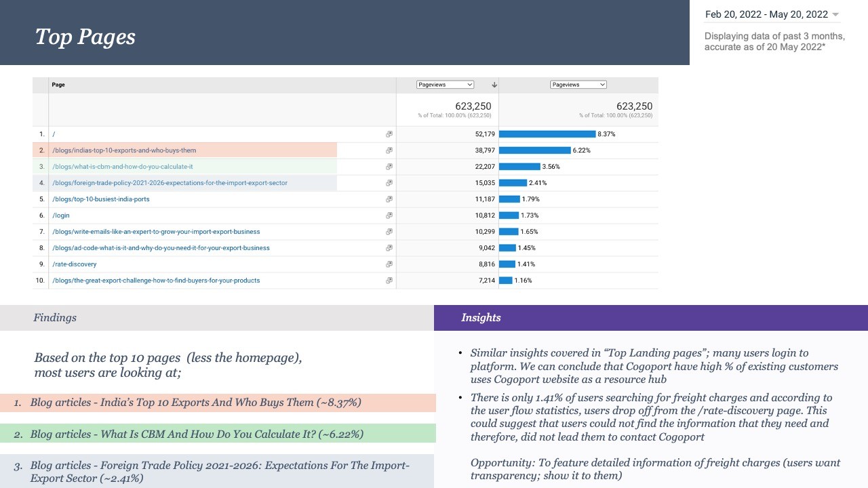Select the 38,797 pageviews value
Screen dimensions: 868x488
tap(485, 150)
